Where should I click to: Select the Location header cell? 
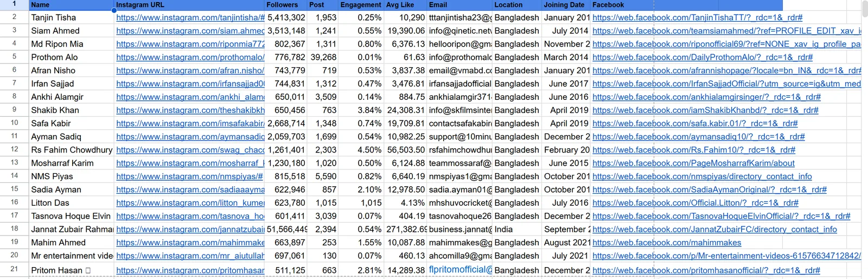(517, 5)
